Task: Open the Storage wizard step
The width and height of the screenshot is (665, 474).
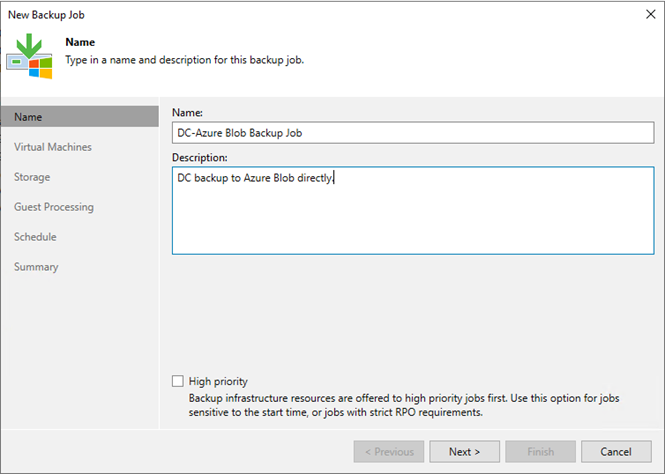Action: coord(32,177)
